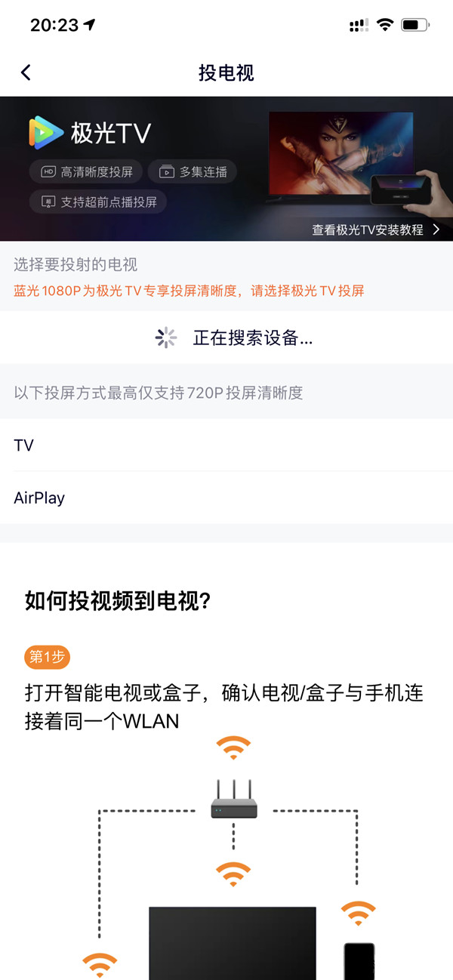Tap the 支持超前点播投屏 screen icon
The width and height of the screenshot is (453, 980).
(x=48, y=202)
